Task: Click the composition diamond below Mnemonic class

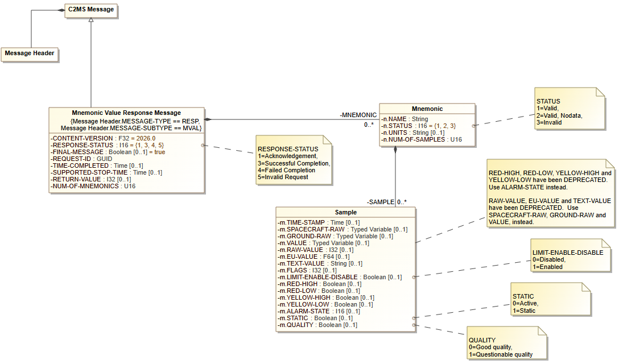Action: click(x=395, y=150)
